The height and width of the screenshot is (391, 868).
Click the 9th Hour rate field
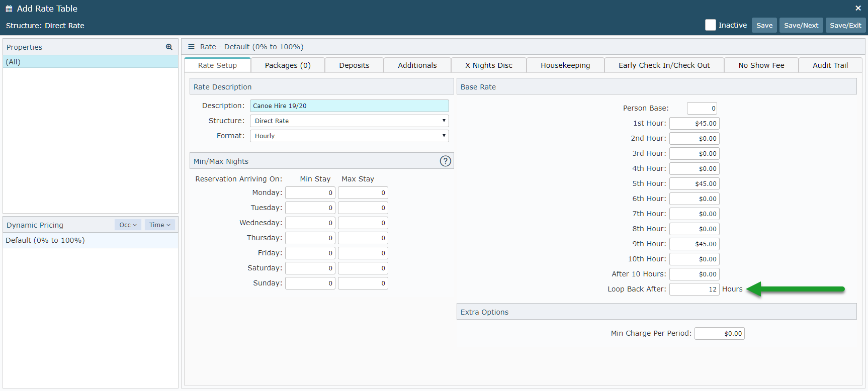click(694, 244)
